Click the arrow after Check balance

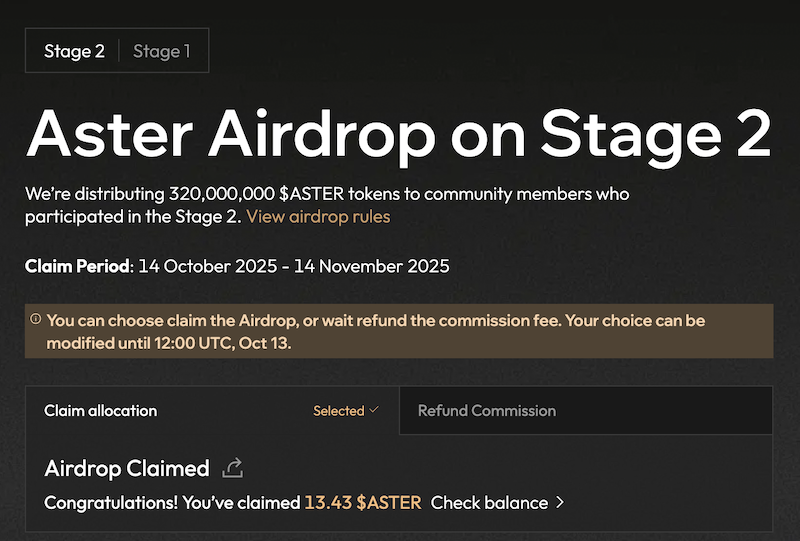(x=560, y=502)
